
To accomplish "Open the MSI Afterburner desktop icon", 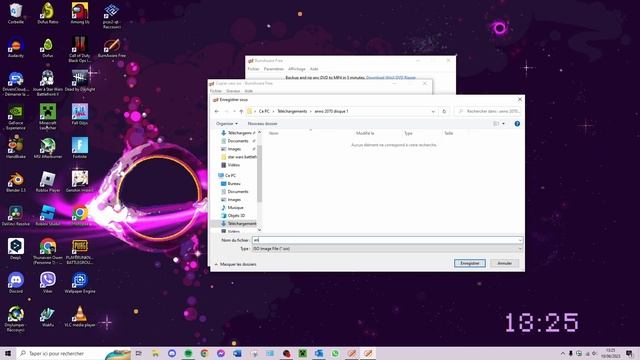I will [x=48, y=148].
